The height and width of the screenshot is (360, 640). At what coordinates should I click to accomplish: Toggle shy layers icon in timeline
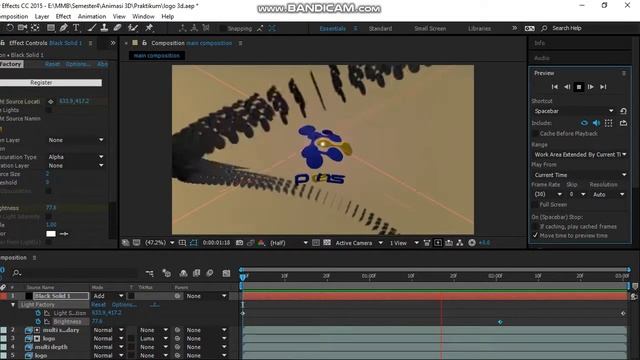coord(183,273)
